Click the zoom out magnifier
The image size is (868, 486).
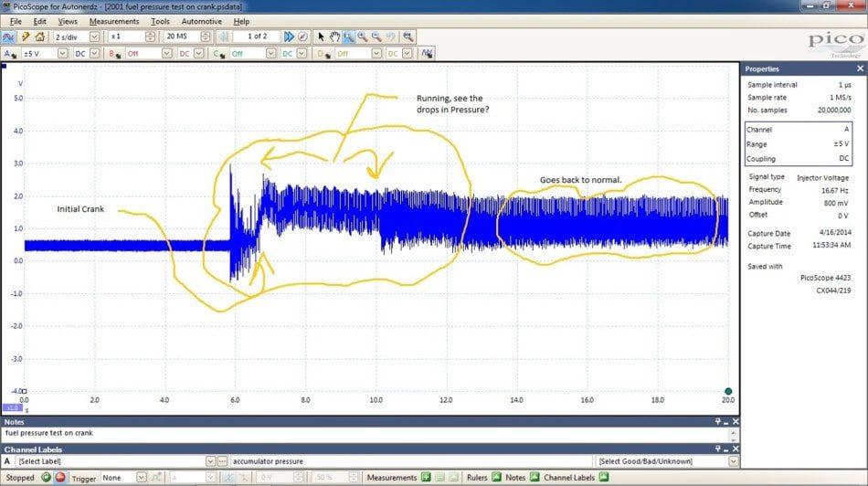coord(376,37)
